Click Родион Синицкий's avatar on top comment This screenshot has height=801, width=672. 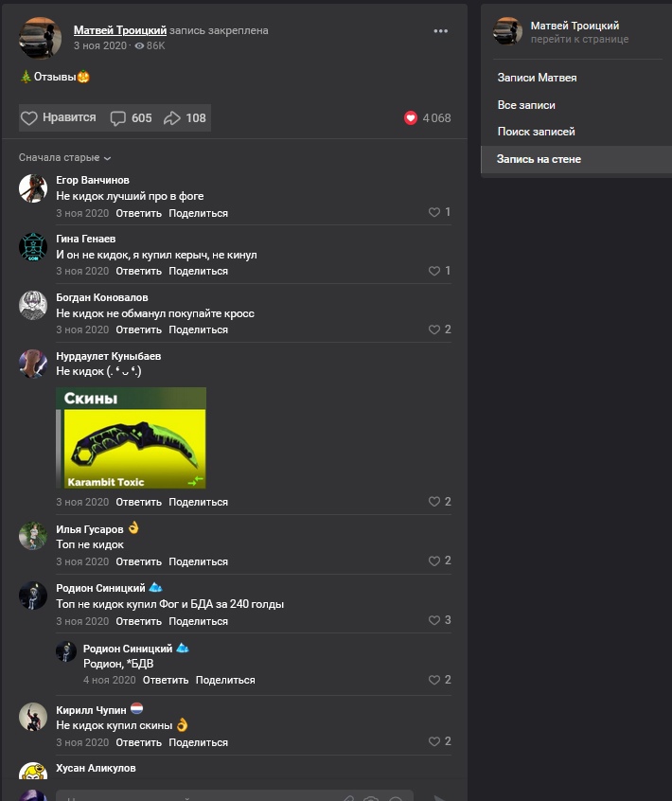[x=33, y=596]
